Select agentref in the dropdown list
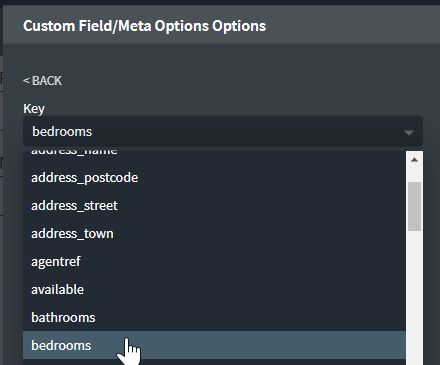440x365 pixels. tap(214, 262)
